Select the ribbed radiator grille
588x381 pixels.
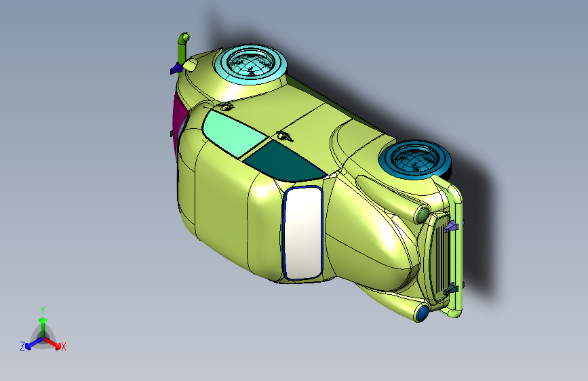439,258
